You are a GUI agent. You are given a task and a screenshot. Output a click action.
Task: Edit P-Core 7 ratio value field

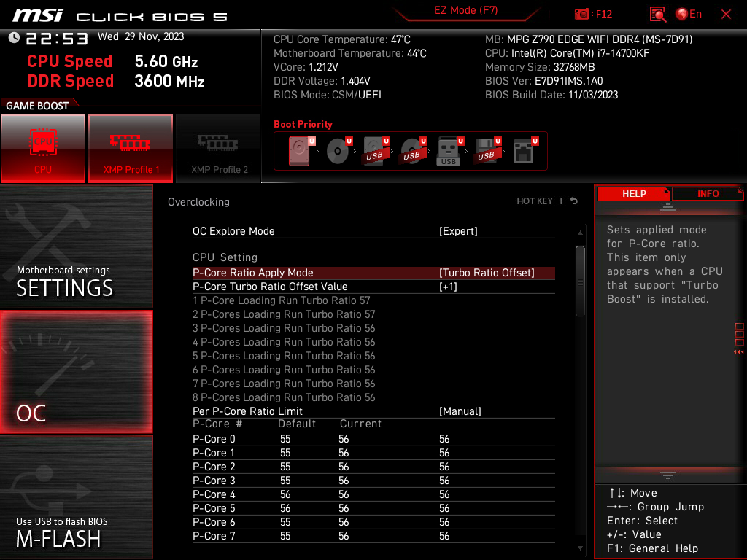tap(444, 536)
